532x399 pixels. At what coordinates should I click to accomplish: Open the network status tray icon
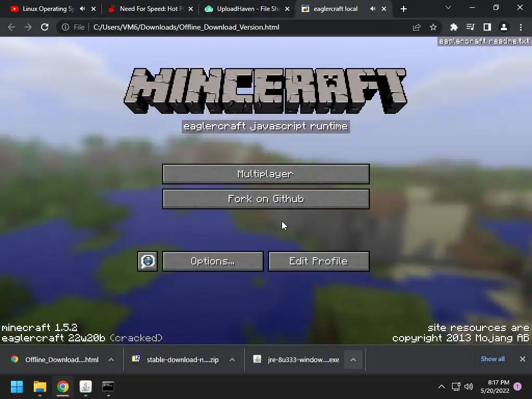pyautogui.click(x=456, y=387)
